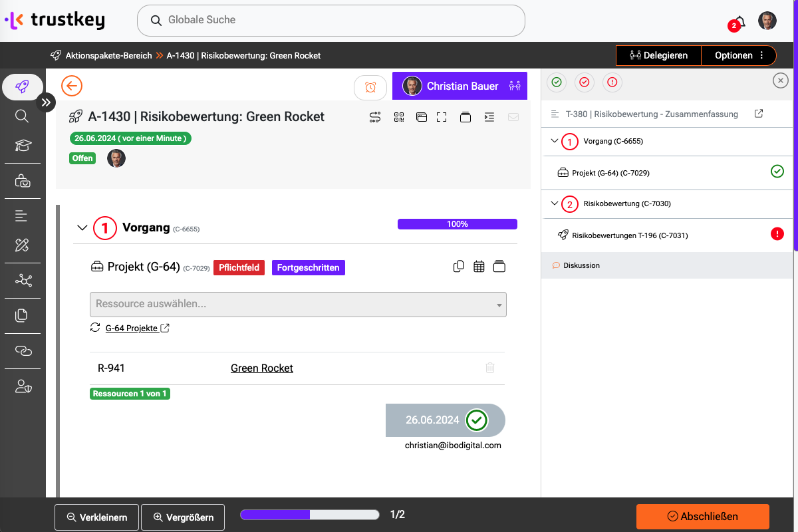Open the Ressource auswählen dropdown

[298, 304]
